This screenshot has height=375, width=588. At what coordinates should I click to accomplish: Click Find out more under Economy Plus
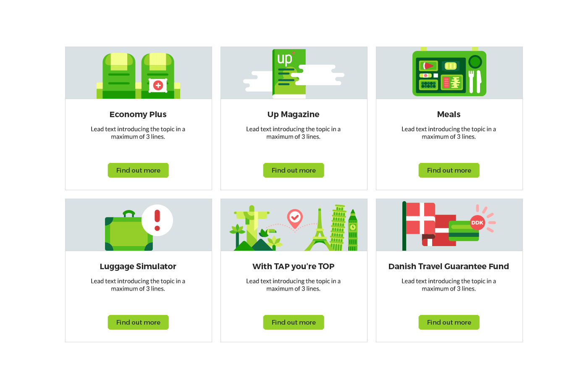pyautogui.click(x=138, y=170)
